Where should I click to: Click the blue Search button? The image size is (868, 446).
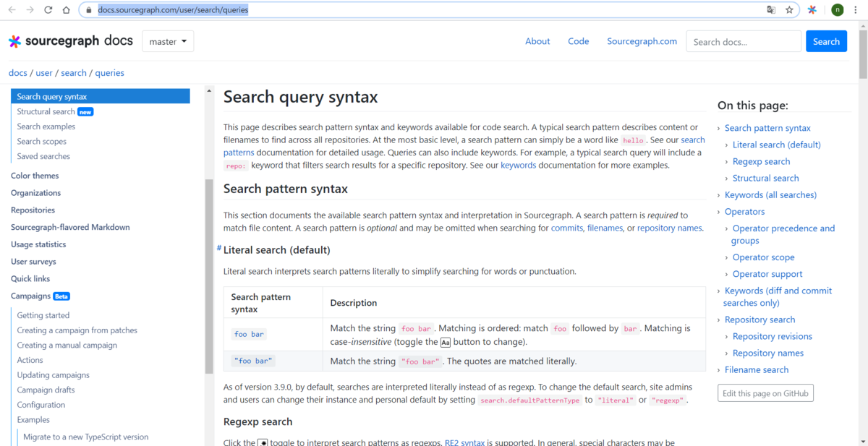[x=826, y=41]
